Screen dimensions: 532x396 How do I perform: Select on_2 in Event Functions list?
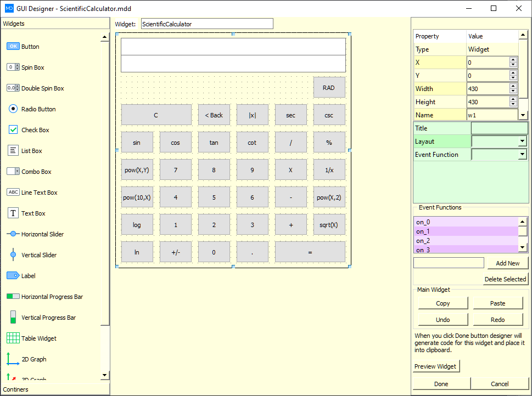point(466,240)
